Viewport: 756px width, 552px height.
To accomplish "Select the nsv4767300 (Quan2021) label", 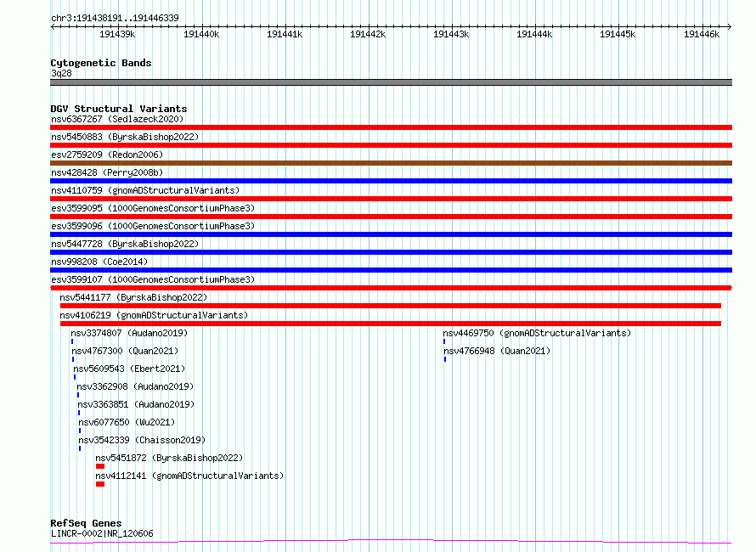I will (125, 351).
